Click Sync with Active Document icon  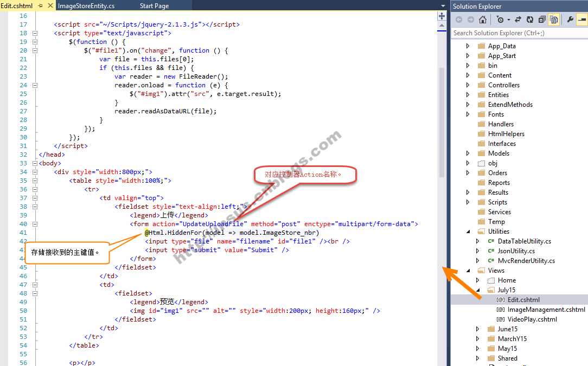[518, 20]
